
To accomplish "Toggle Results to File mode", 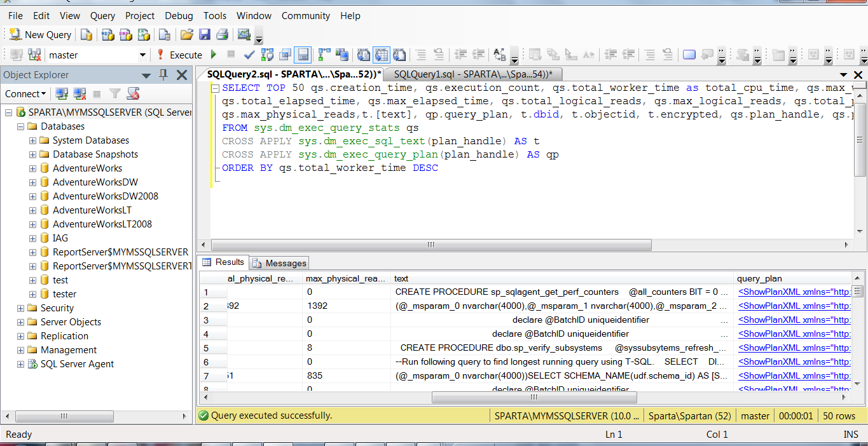I will 399,55.
